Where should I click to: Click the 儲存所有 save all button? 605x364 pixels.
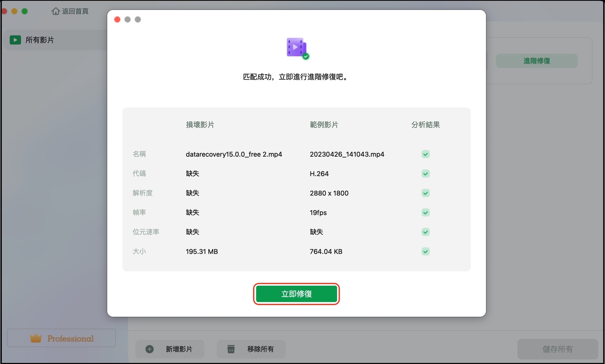pyautogui.click(x=558, y=349)
